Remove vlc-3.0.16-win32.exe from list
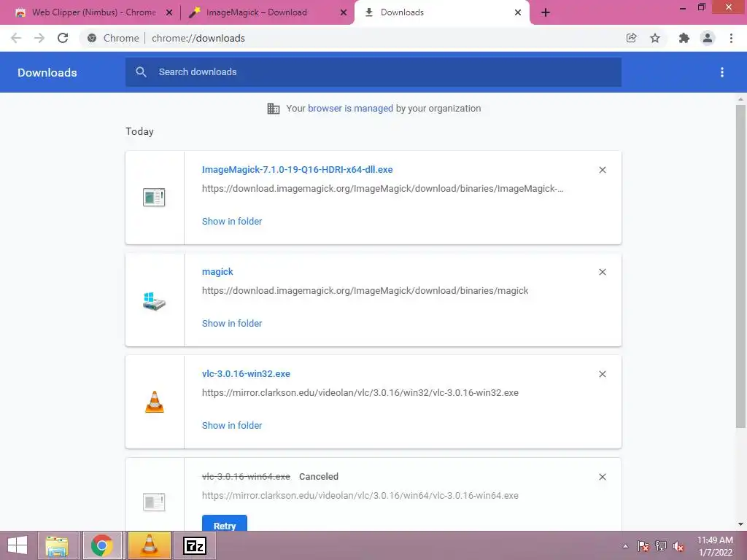 [602, 374]
